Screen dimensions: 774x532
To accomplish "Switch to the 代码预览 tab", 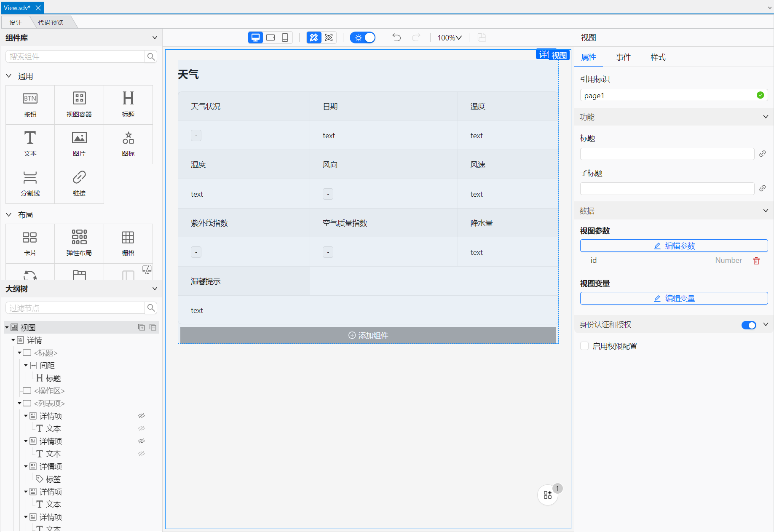I will pyautogui.click(x=51, y=22).
